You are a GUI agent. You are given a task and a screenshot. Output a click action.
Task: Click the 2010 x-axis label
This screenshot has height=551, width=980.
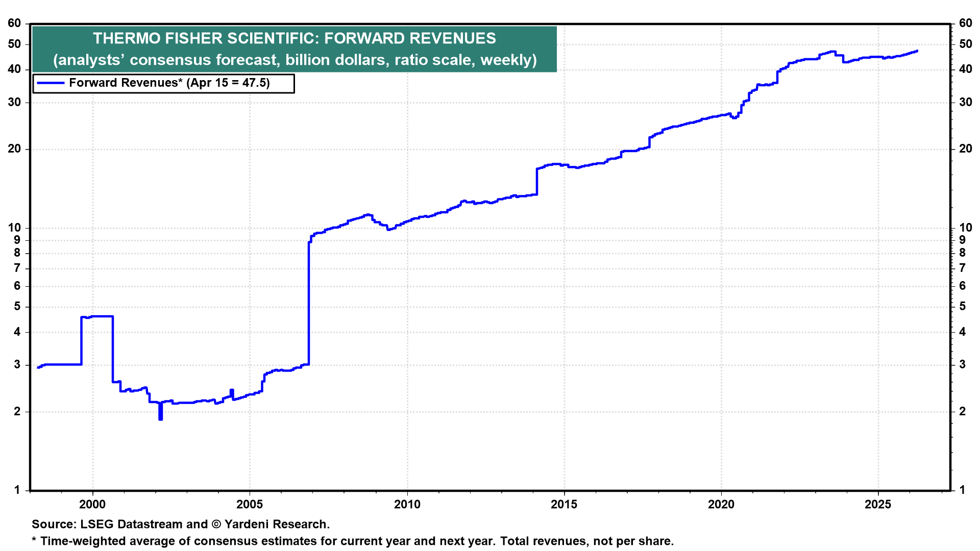point(407,505)
